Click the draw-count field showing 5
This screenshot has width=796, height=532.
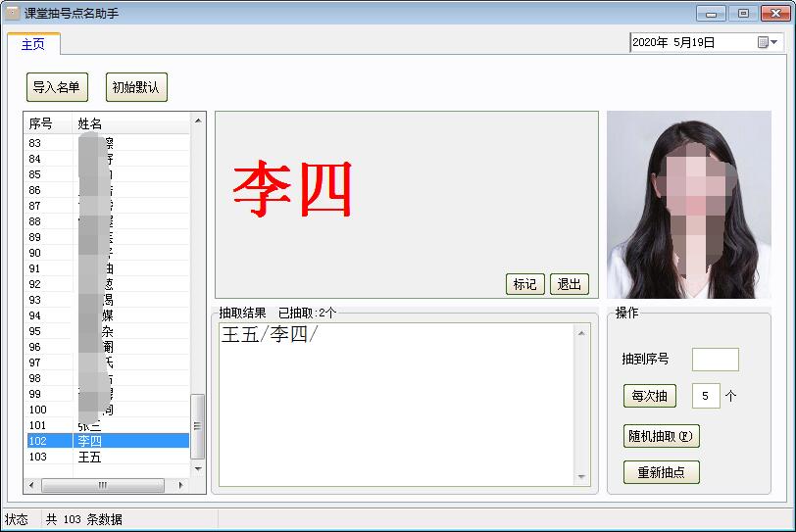pos(706,396)
